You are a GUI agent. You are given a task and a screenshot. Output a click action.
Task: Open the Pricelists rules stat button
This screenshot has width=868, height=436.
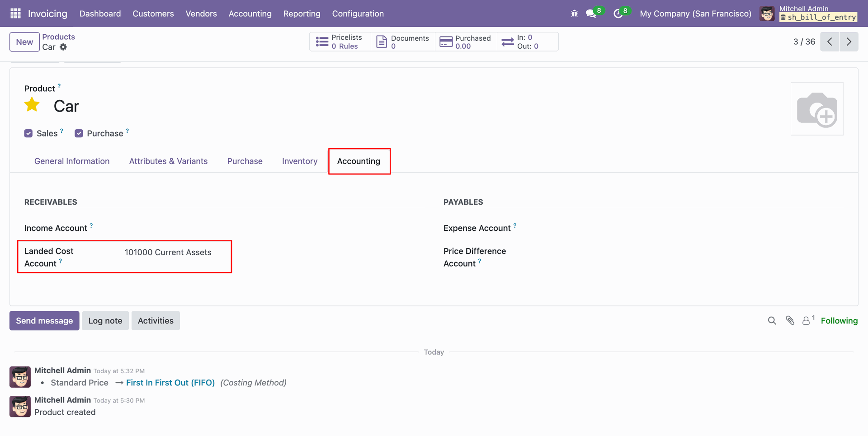[340, 42]
